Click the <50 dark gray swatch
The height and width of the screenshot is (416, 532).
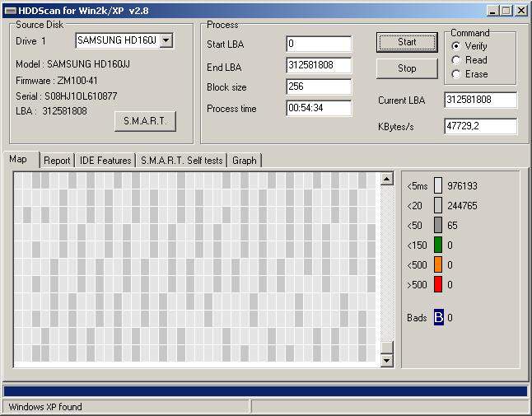coord(438,226)
